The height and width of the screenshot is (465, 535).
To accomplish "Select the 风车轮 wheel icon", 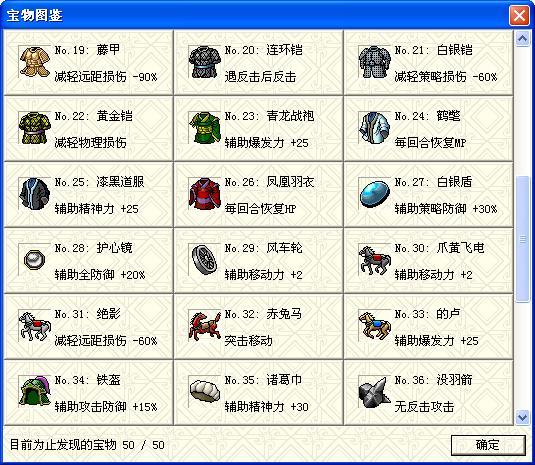I will (205, 260).
